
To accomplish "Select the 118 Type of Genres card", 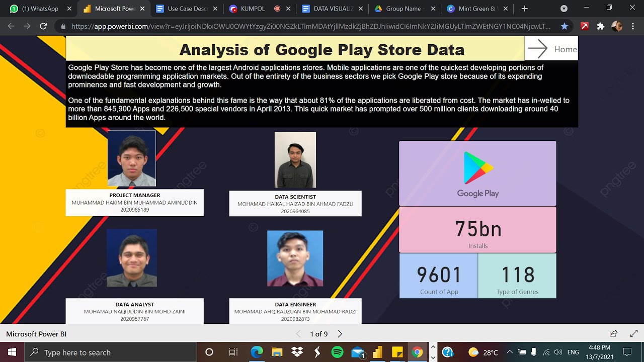I will pos(517,276).
